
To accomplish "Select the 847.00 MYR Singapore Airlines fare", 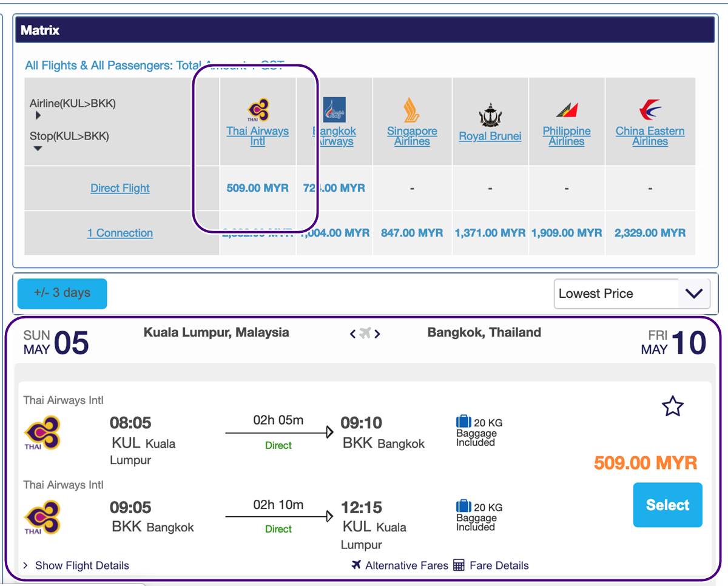I will (x=412, y=233).
